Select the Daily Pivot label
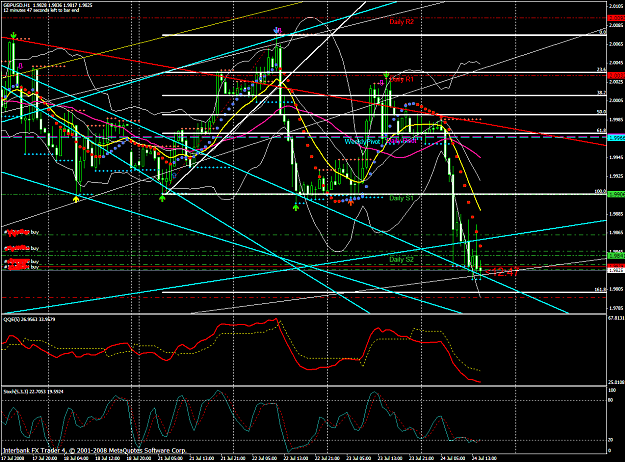The width and height of the screenshot is (625, 462). click(402, 141)
